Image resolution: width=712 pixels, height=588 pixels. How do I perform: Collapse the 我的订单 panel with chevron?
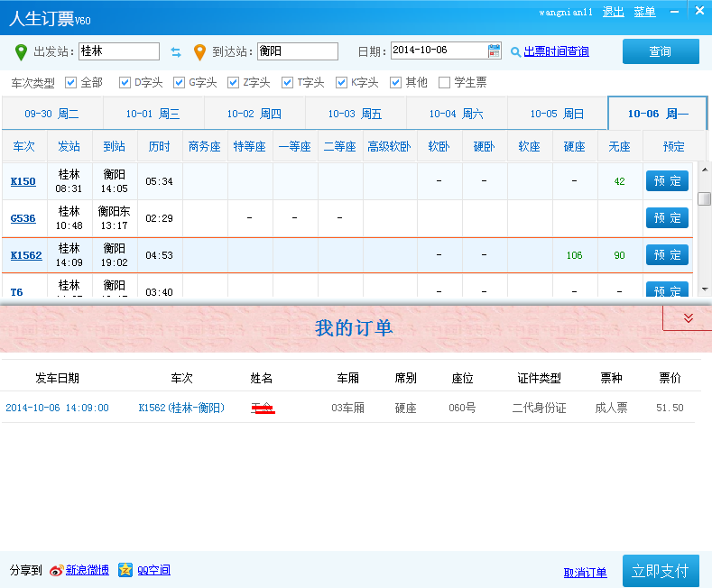[688, 318]
